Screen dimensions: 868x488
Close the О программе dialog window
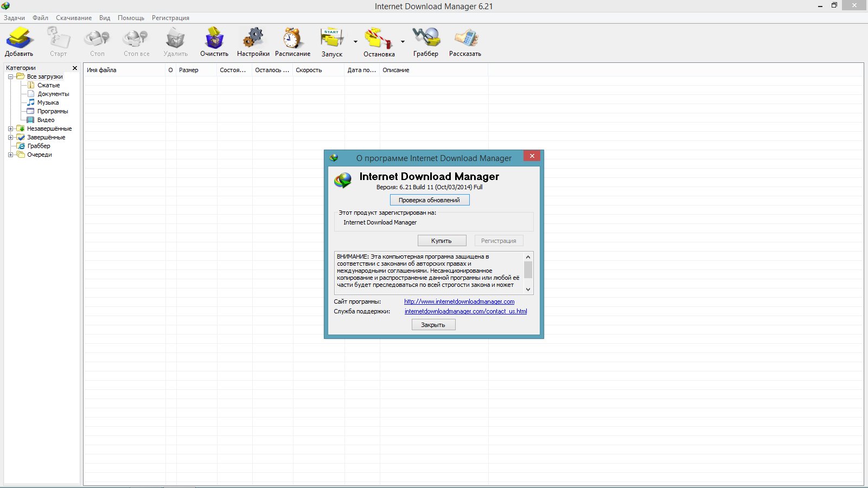pyautogui.click(x=532, y=156)
